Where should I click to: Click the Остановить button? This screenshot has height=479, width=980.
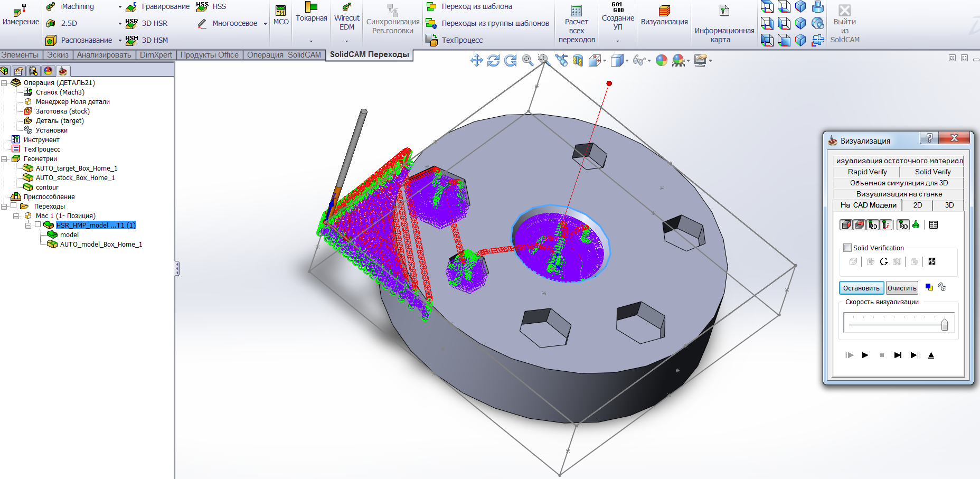(861, 288)
